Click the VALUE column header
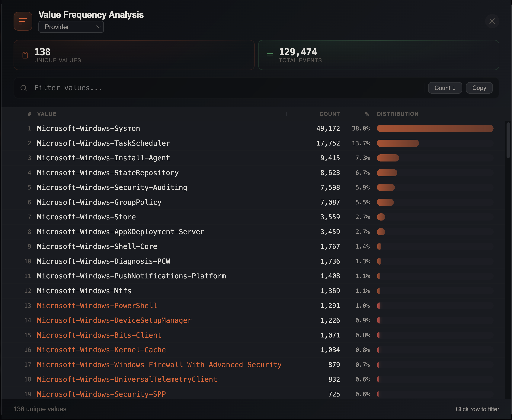Viewport: 512px width, 420px height. click(x=46, y=114)
